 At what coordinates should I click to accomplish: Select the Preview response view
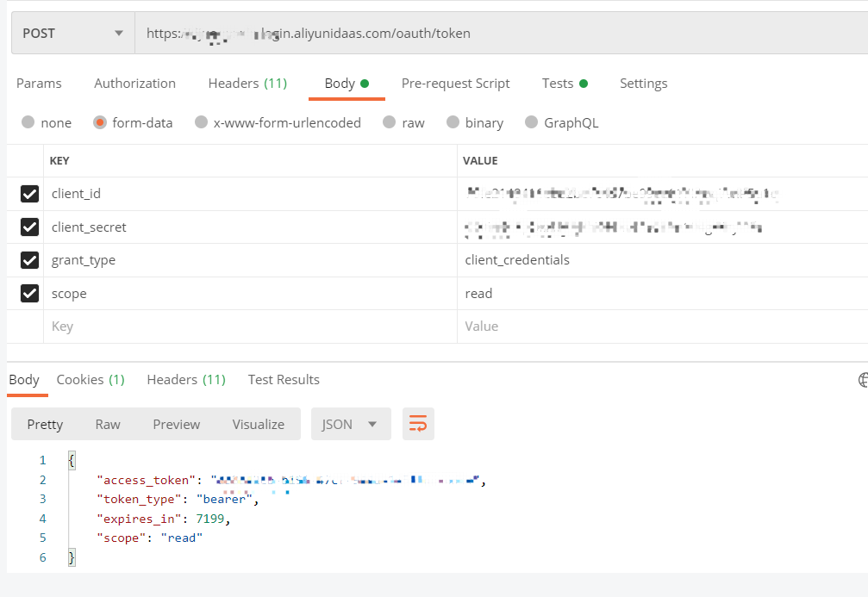pos(176,425)
